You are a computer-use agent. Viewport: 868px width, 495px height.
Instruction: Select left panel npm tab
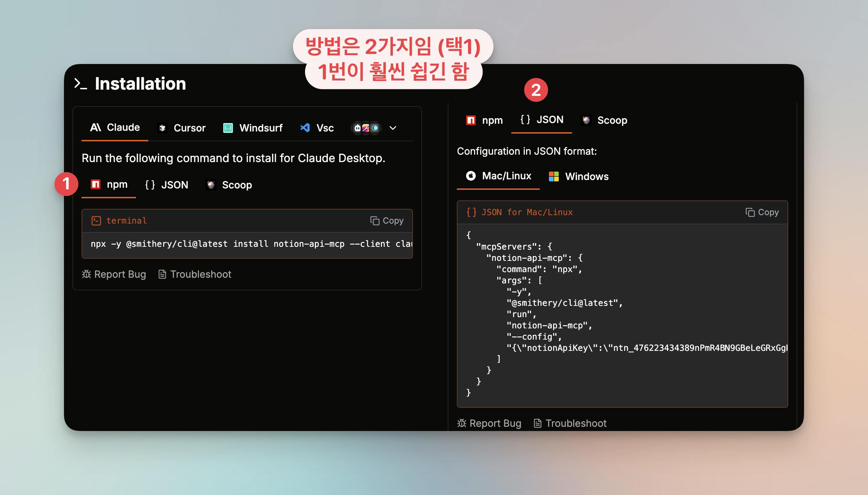click(109, 185)
